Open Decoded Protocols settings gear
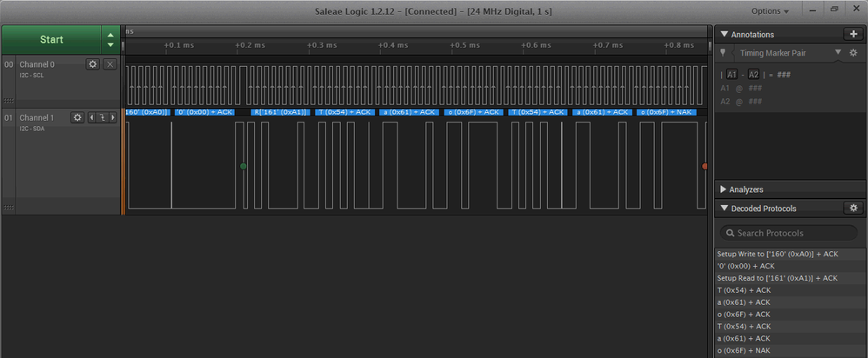The height and width of the screenshot is (358, 868). [x=853, y=208]
